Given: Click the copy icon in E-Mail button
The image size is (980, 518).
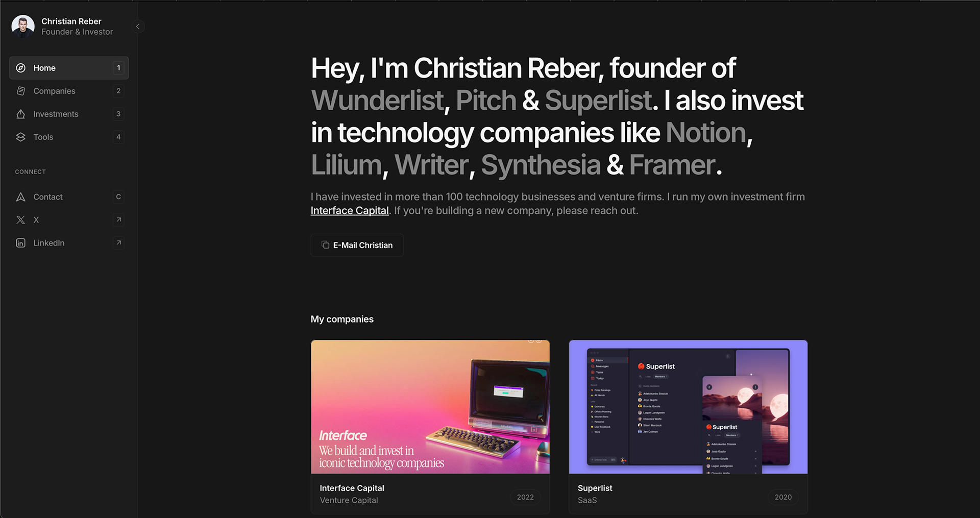Looking at the screenshot, I should pyautogui.click(x=325, y=245).
